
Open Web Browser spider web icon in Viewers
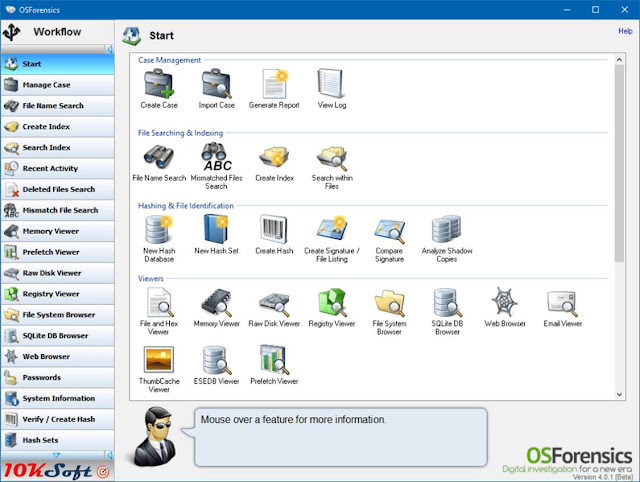pos(504,302)
